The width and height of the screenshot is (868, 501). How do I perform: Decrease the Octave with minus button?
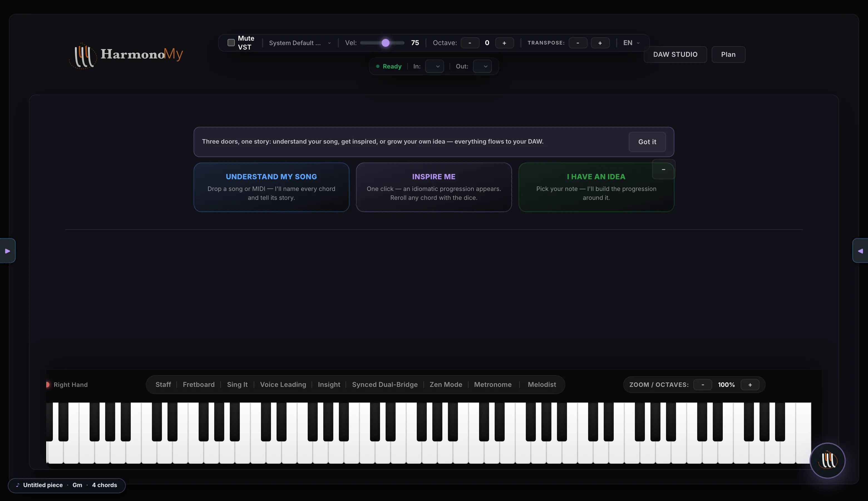[470, 43]
